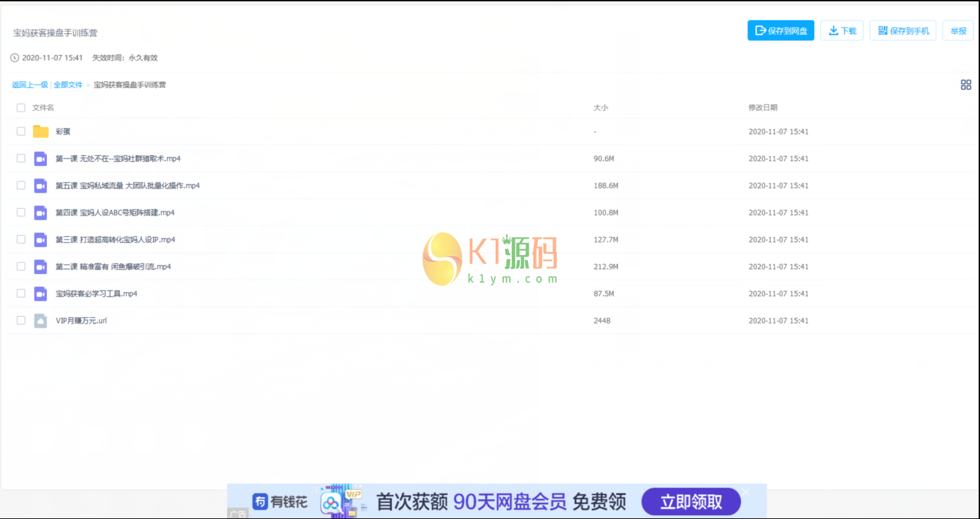Select the checkbox for VIP月赚万元.url
Viewport: 980px width, 519px height.
click(x=21, y=321)
